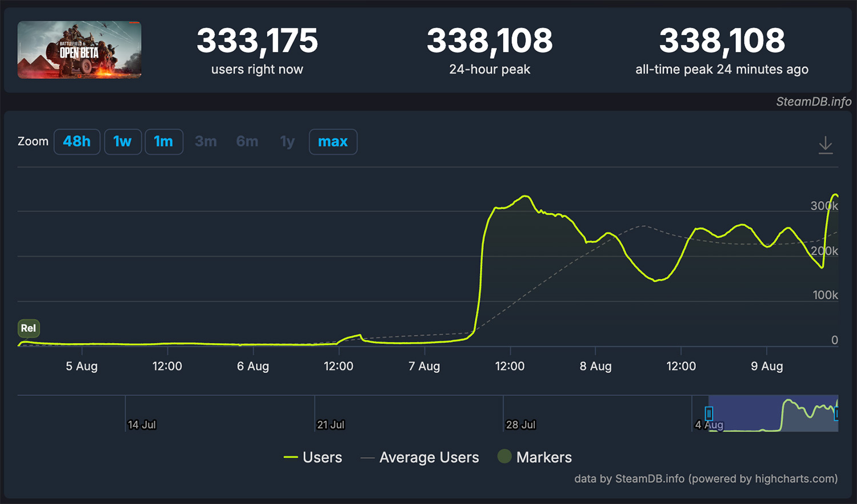857x504 pixels.
Task: Click the 333,175 users right now value
Action: coord(257,41)
